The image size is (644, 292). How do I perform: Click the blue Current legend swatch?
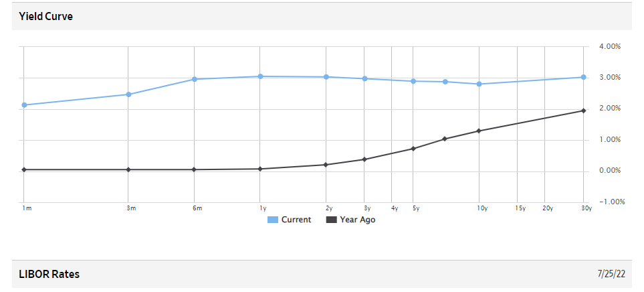[272, 220]
